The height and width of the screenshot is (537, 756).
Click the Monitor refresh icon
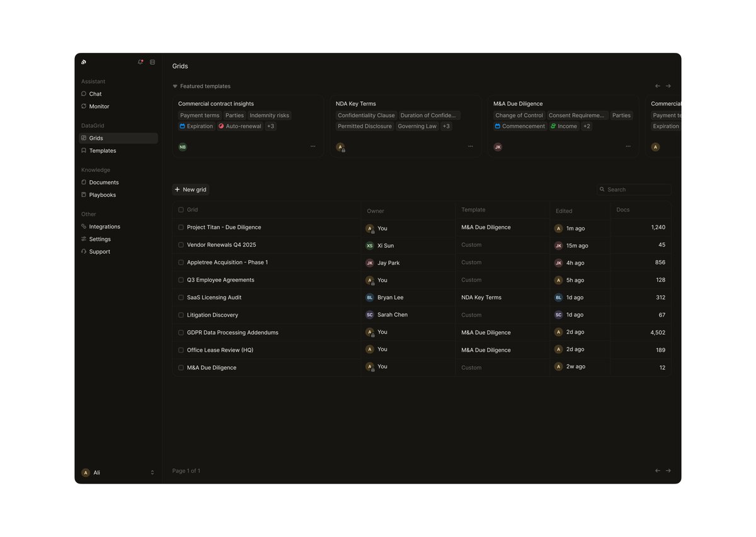(84, 106)
